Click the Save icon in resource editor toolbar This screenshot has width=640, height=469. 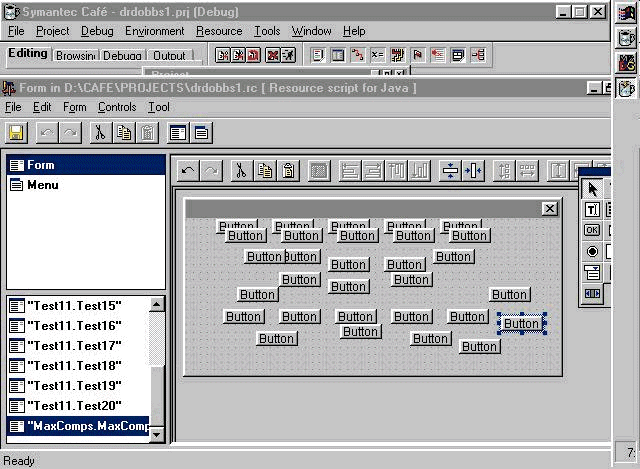[16, 133]
